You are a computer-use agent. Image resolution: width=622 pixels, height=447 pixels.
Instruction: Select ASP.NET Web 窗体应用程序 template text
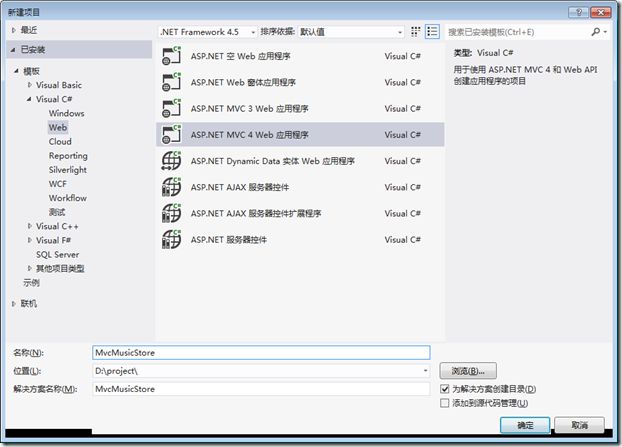click(243, 82)
